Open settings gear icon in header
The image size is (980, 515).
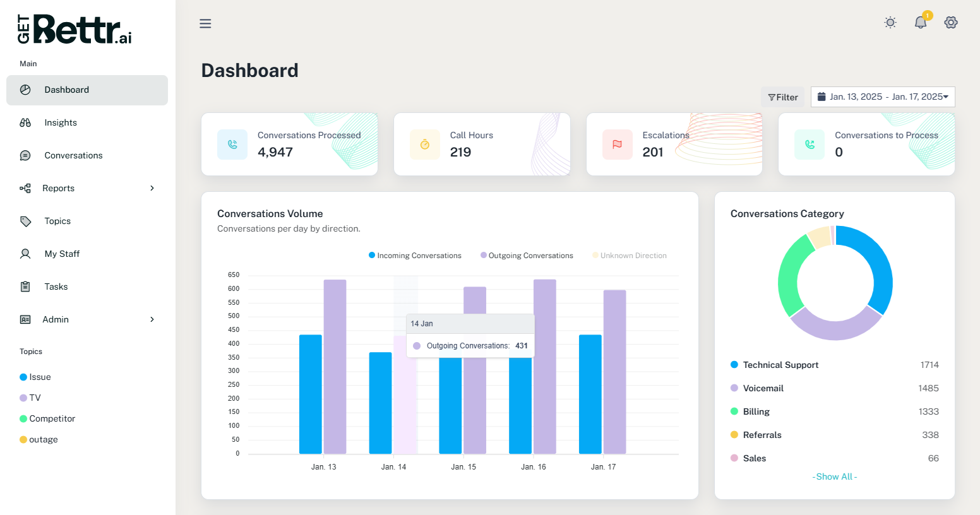(951, 23)
